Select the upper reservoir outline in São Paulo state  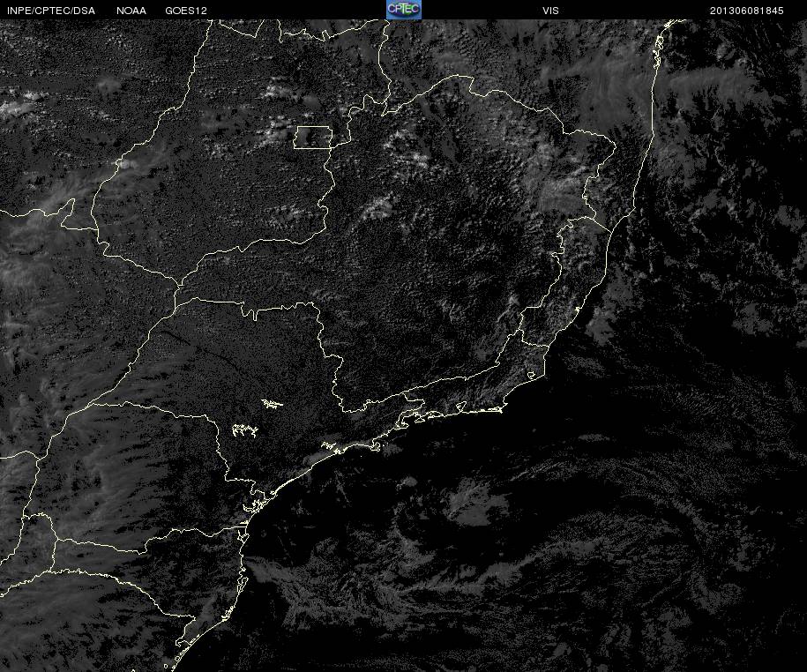click(272, 404)
